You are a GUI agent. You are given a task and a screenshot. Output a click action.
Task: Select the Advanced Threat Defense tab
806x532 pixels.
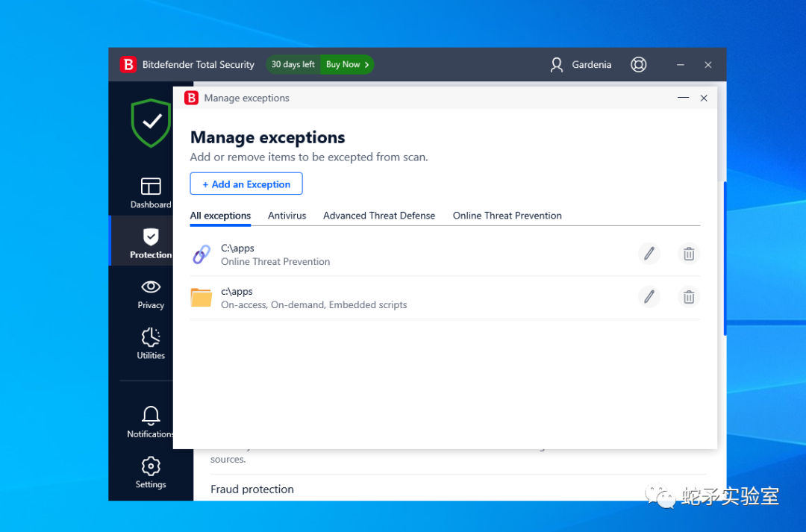379,216
